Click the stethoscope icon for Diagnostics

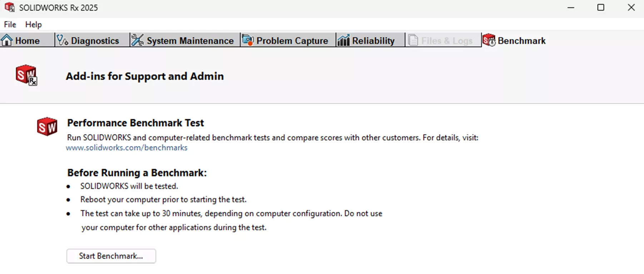point(63,40)
